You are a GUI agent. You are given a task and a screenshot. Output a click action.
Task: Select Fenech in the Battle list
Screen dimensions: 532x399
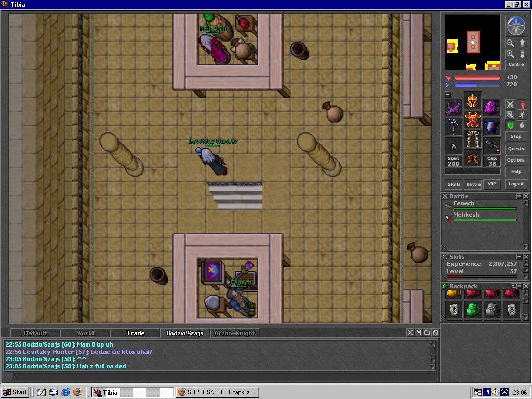point(482,205)
